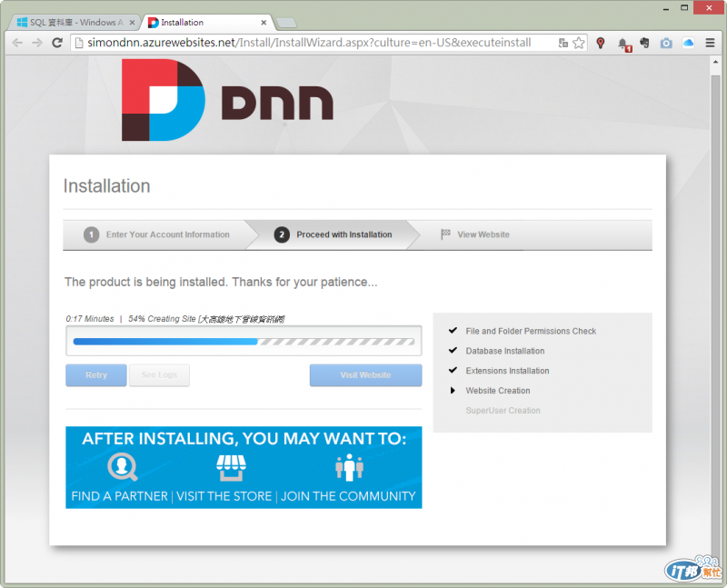Click the 'AFTER INSTALLING, YOU MAY WANT TO:' heading
This screenshot has width=727, height=588.
click(244, 439)
